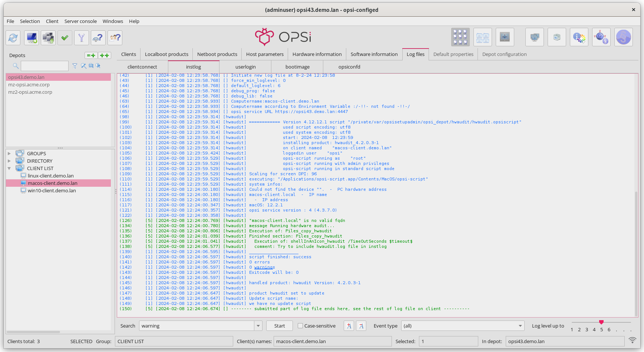Open the Event type dropdown
Image resolution: width=644 pixels, height=352 pixels.
tap(463, 326)
